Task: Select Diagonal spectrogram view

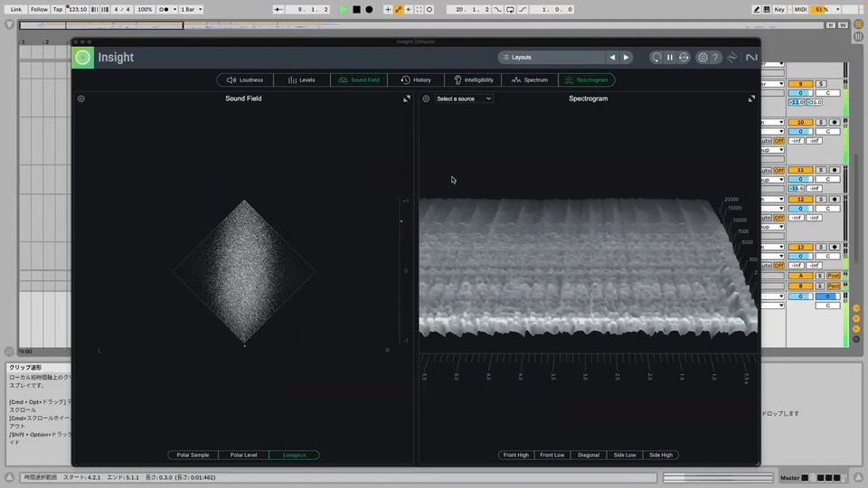Action: click(x=589, y=455)
